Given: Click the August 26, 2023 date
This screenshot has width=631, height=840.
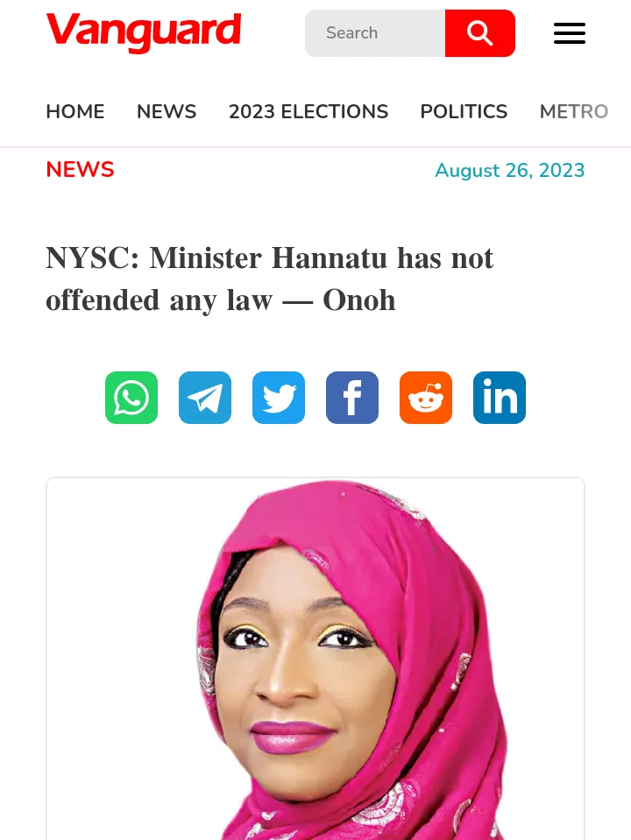Looking at the screenshot, I should click(x=510, y=170).
